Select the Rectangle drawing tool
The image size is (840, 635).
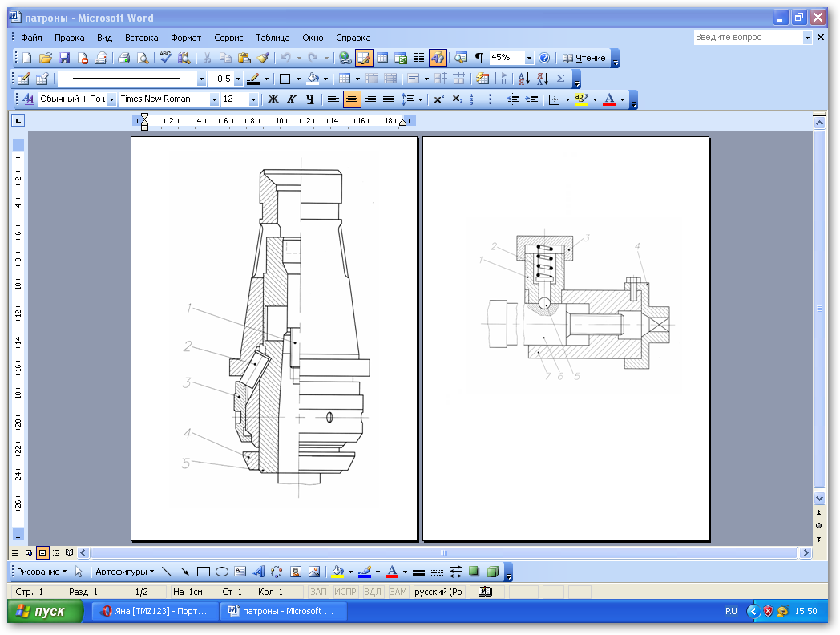pyautogui.click(x=204, y=572)
